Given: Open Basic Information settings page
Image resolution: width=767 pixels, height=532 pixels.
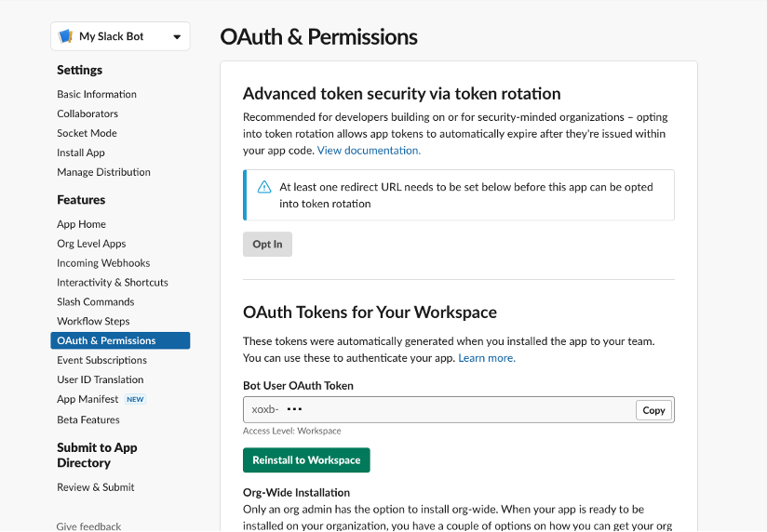Looking at the screenshot, I should click(97, 94).
